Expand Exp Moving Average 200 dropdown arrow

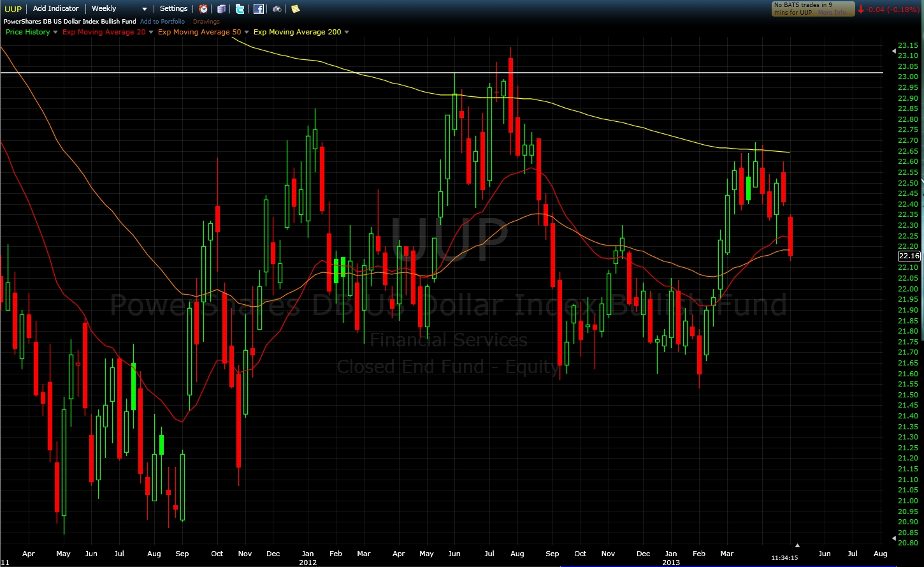(347, 33)
